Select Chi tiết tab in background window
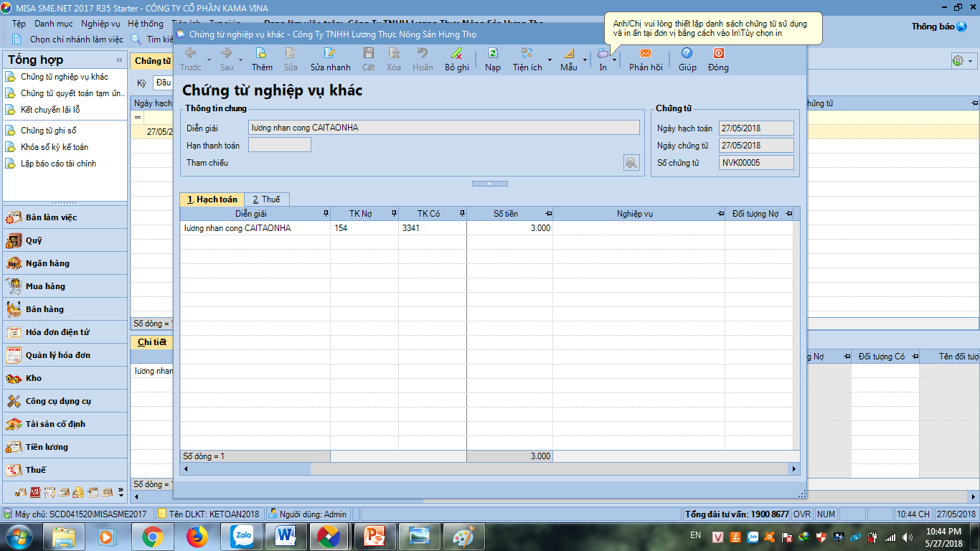Viewport: 980px width, 551px height. pyautogui.click(x=152, y=342)
